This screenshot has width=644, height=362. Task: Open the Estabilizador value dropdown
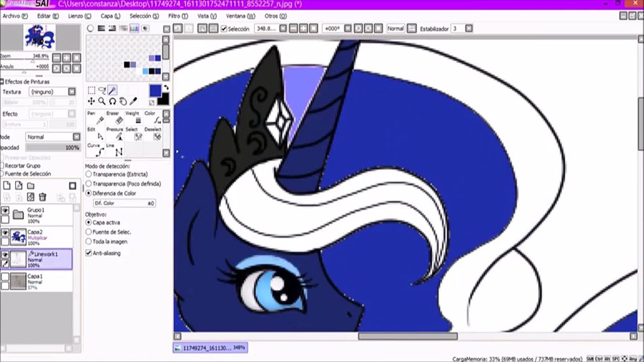point(469,29)
